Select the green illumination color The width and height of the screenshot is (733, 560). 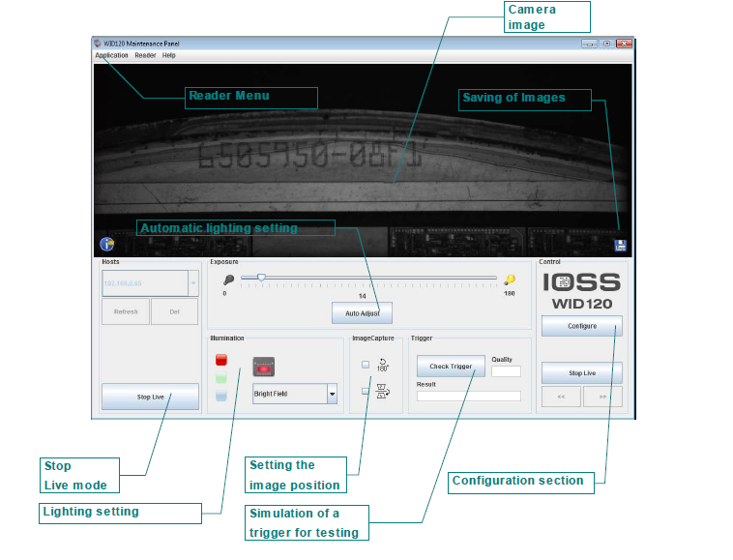coord(221,378)
